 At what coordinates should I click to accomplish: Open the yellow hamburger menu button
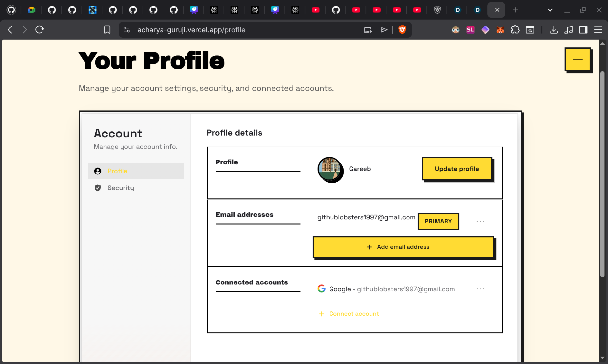click(x=577, y=59)
